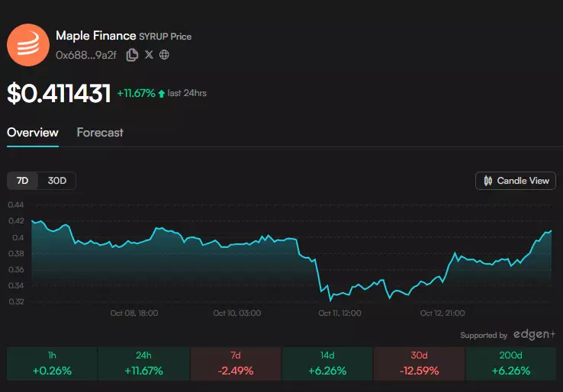Click the green up arrow beside +11.67%
Screen dimensions: 563x392
[162, 94]
